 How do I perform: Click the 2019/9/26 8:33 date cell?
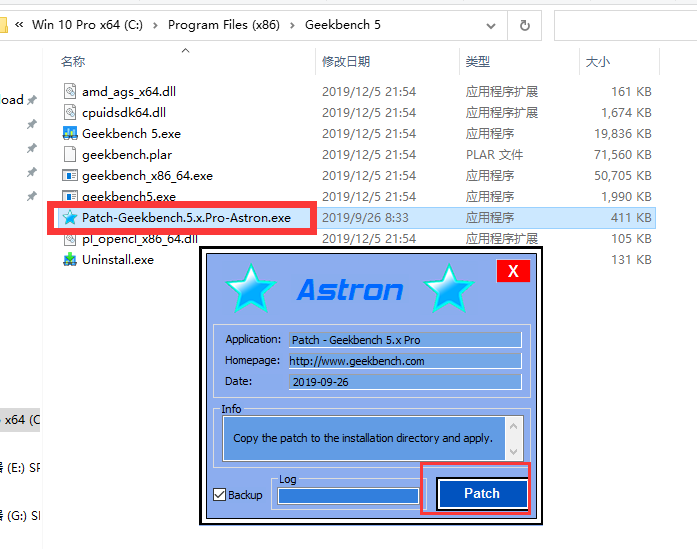coord(365,217)
